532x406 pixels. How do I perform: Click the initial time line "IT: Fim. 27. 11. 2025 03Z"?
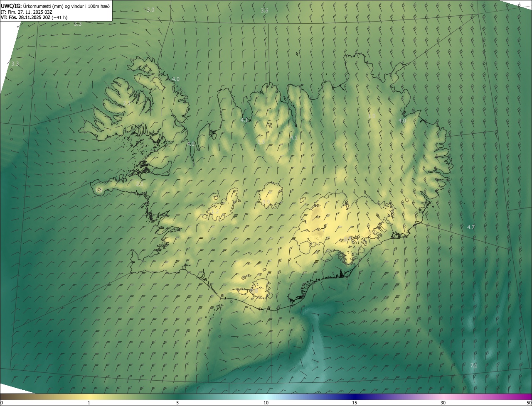tap(26, 12)
